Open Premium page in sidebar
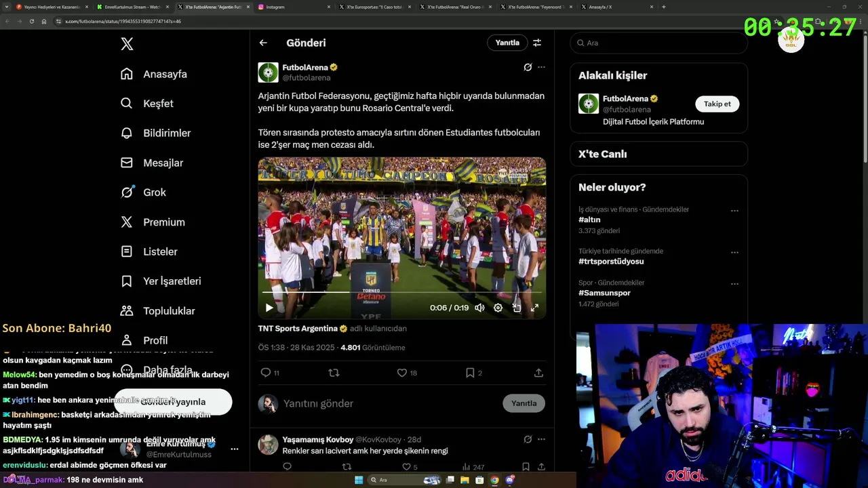 point(153,222)
